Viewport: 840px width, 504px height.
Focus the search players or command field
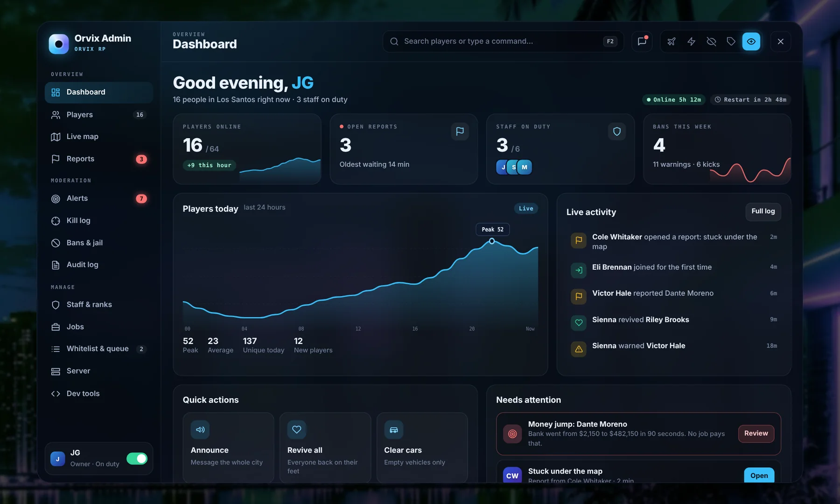(x=503, y=42)
